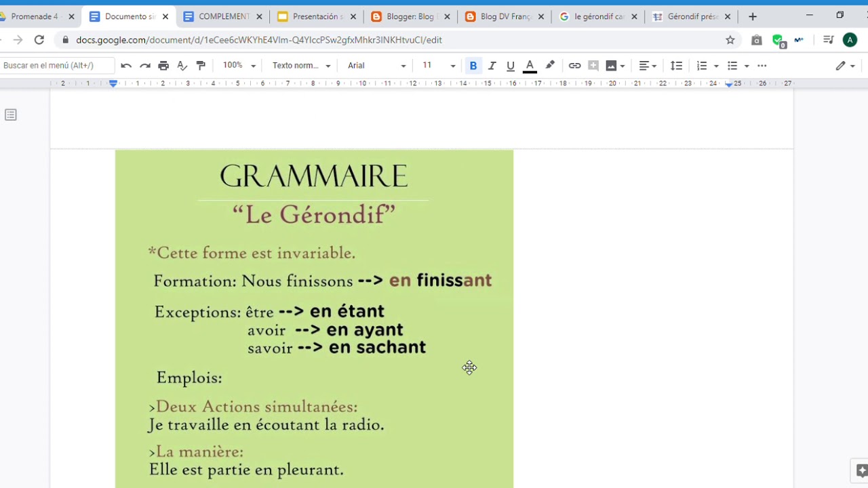Open the media control playlist icon
868x488 pixels.
pyautogui.click(x=828, y=40)
